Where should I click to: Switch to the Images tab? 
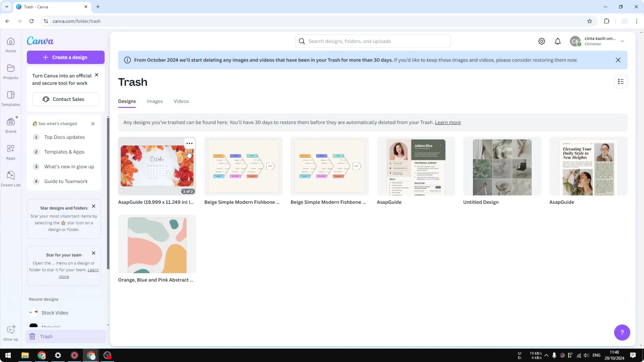(x=155, y=101)
